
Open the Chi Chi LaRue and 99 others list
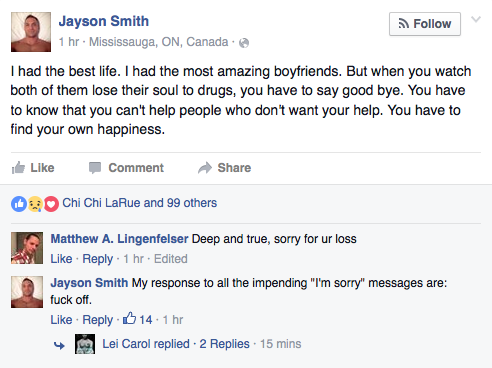(x=140, y=203)
